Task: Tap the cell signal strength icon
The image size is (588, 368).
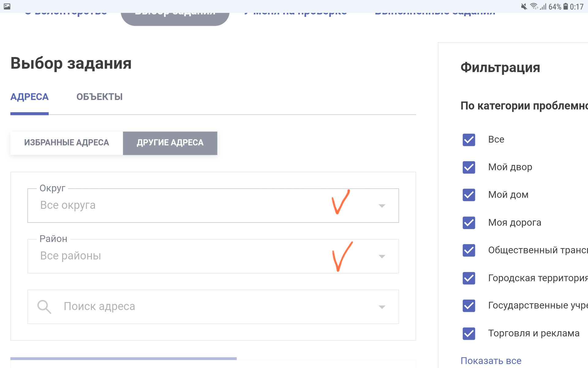Action: (x=543, y=6)
